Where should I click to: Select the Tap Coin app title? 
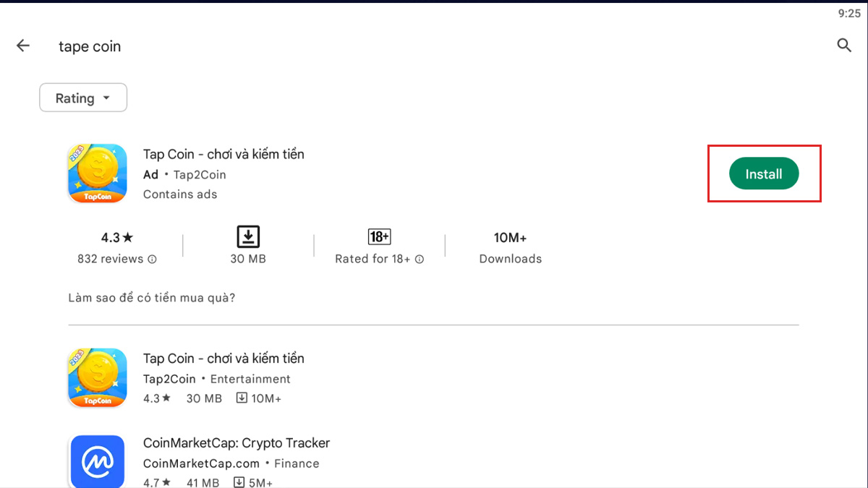(x=223, y=154)
